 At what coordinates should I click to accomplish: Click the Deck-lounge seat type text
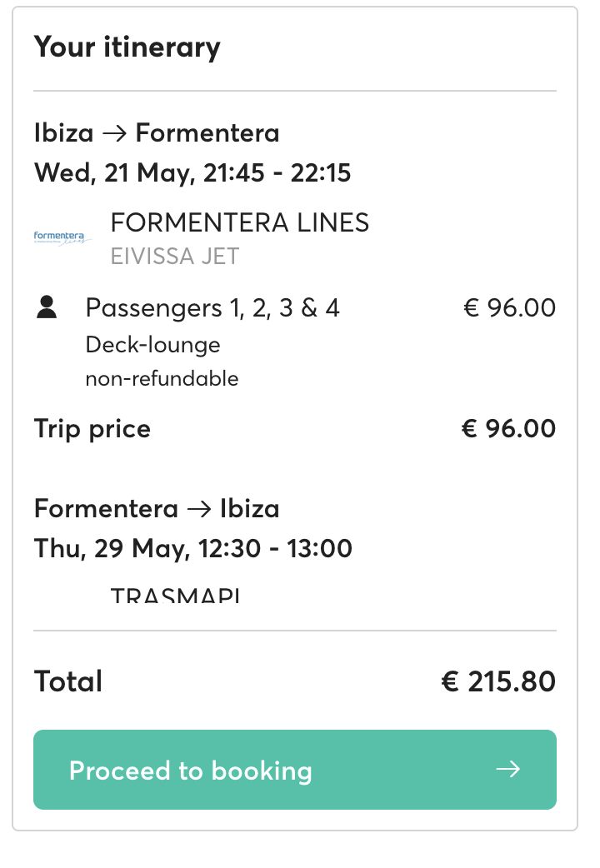click(152, 345)
